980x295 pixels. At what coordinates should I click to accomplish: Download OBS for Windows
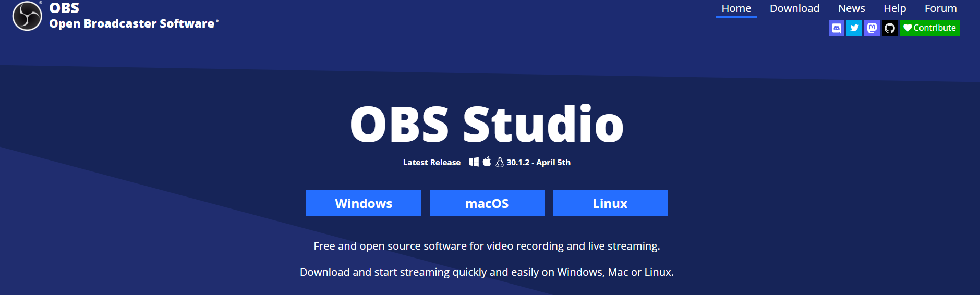click(x=364, y=203)
